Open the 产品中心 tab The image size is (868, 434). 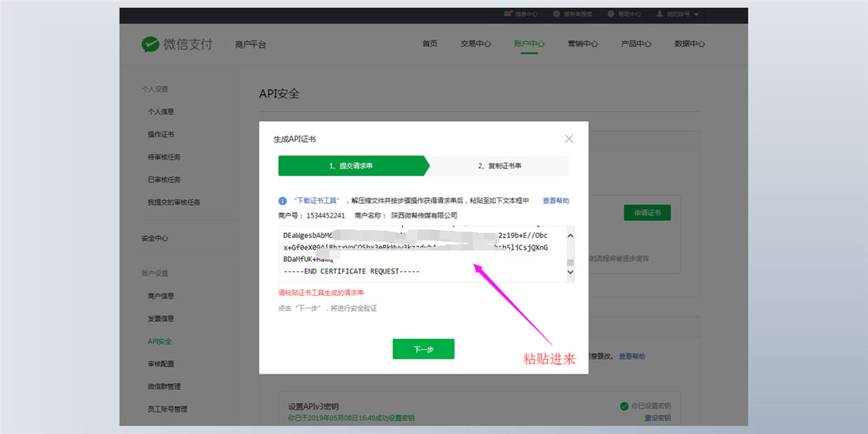click(637, 43)
